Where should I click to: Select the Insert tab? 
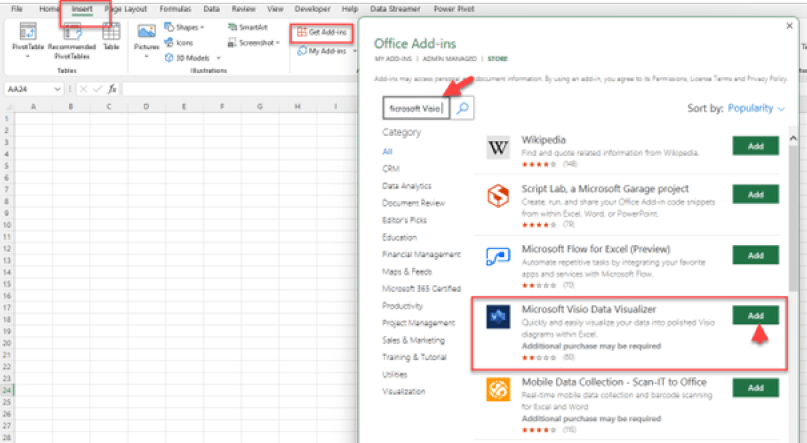click(x=82, y=9)
